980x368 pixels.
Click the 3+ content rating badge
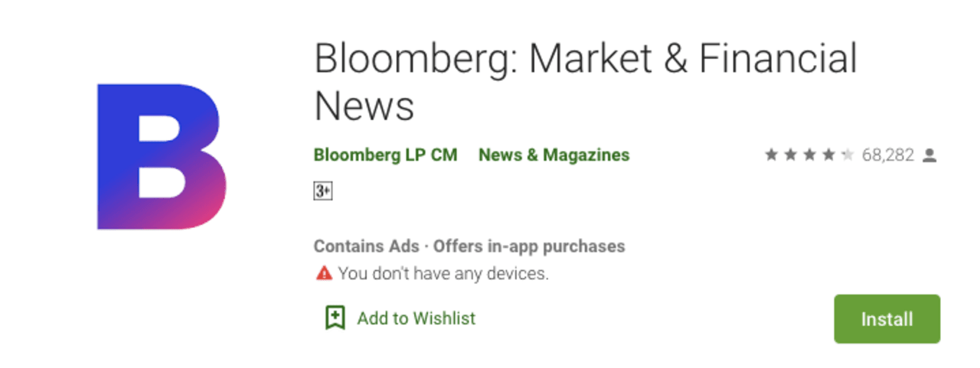pos(323,191)
